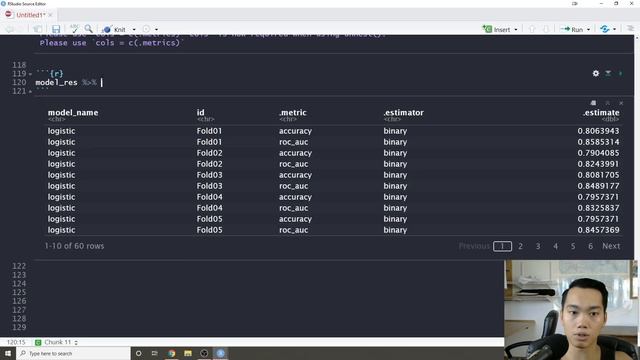Image resolution: width=640 pixels, height=360 pixels.
Task: Click the Fold04 roc_auc id cell
Action: [x=209, y=208]
